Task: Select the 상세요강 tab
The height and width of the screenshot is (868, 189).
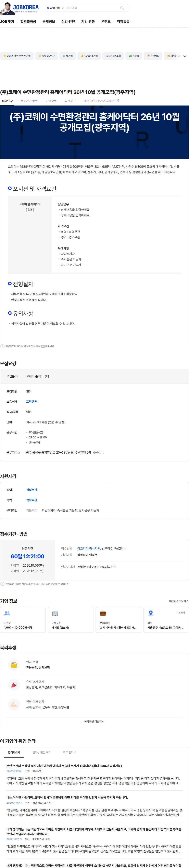Action: (x=7, y=101)
